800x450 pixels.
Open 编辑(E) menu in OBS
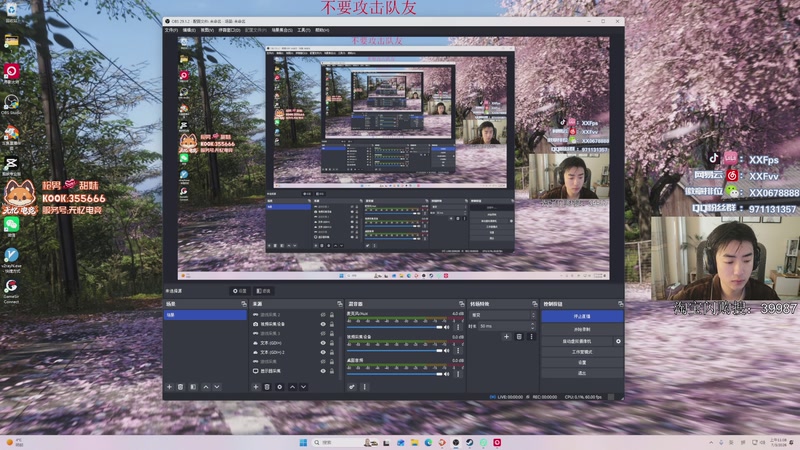click(189, 30)
